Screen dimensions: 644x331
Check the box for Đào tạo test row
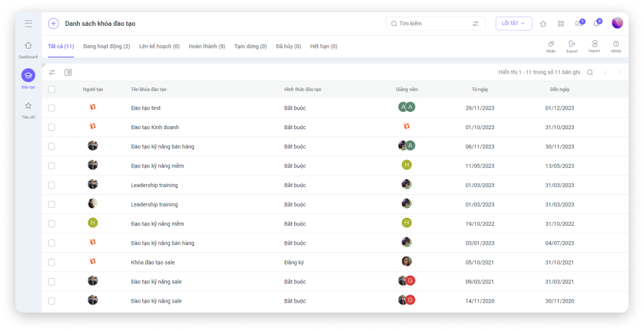(x=52, y=108)
